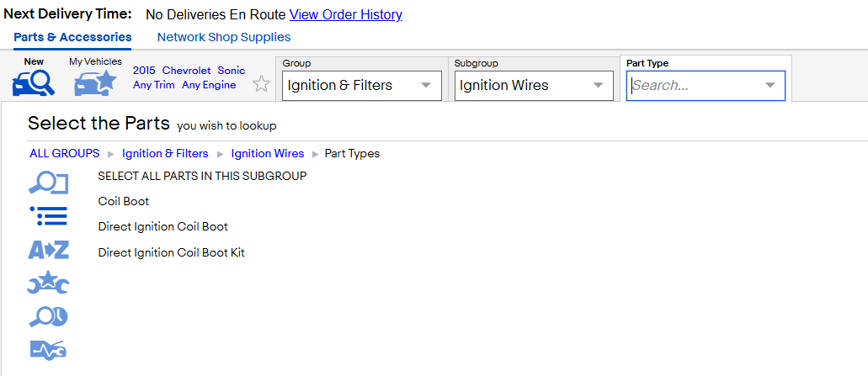Expand the Group dropdown arrow

[x=426, y=85]
